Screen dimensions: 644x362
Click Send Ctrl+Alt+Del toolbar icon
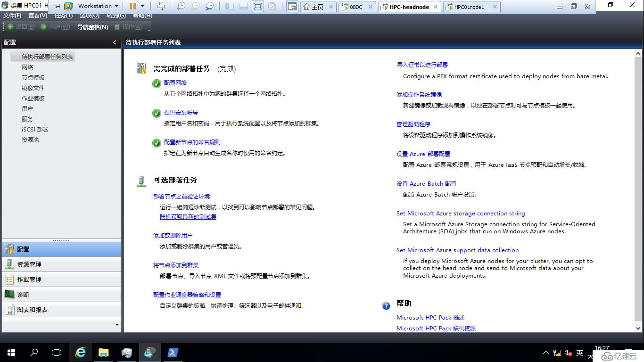(x=161, y=6)
